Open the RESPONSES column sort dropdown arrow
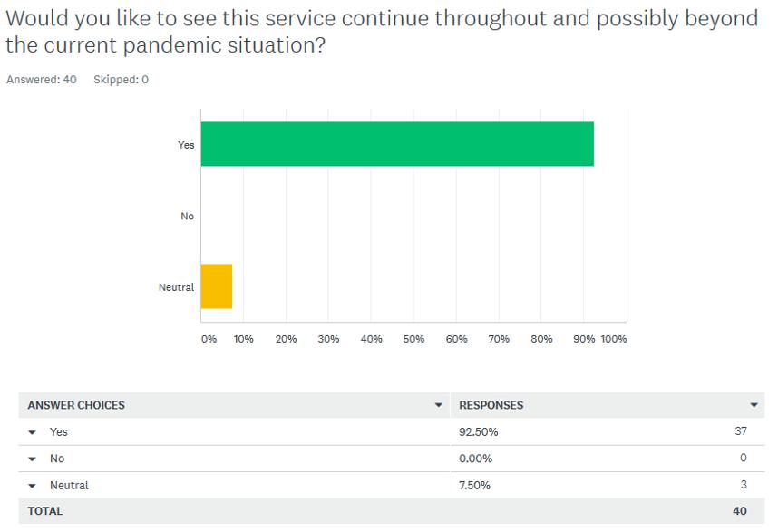The image size is (778, 532). 754,405
